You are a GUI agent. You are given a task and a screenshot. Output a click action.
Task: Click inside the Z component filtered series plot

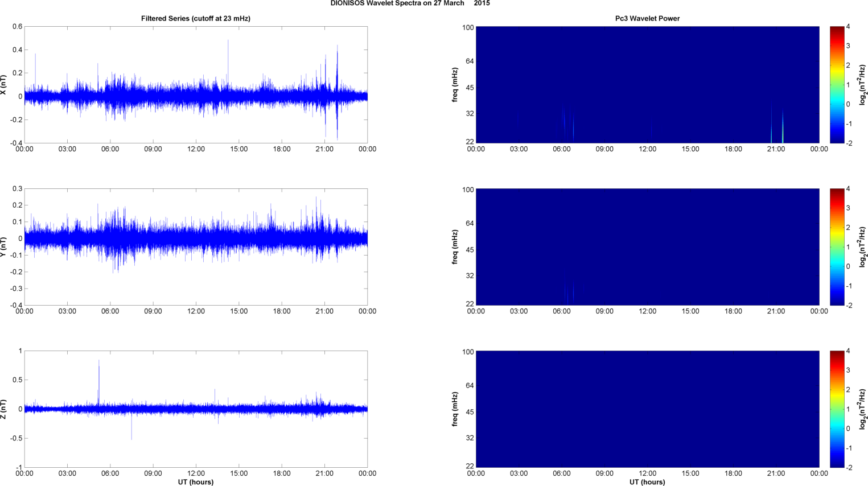tap(196, 409)
